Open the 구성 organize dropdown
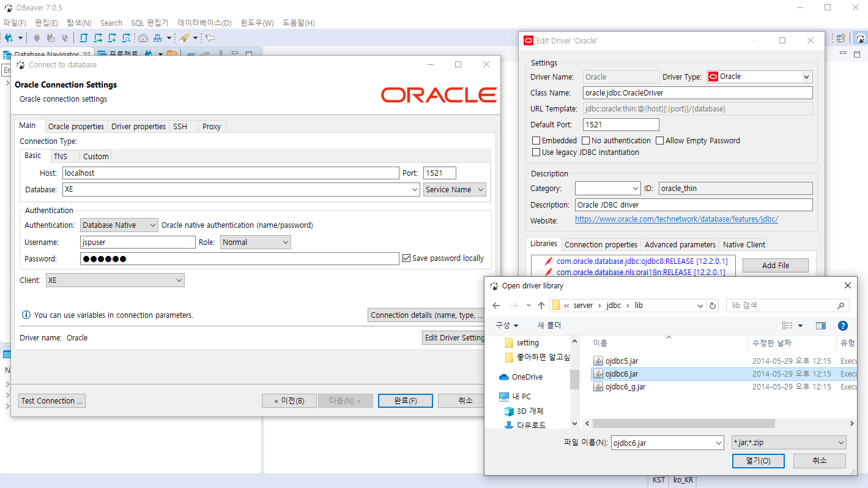868x488 pixels. tap(507, 326)
